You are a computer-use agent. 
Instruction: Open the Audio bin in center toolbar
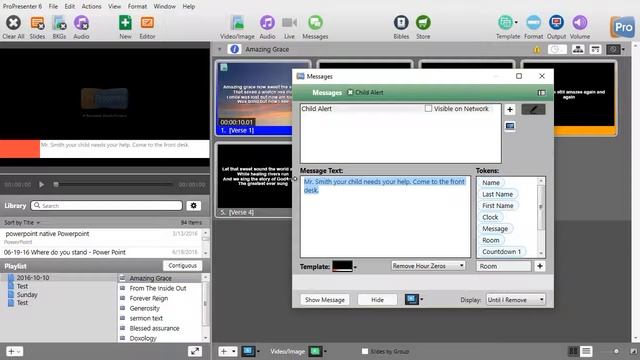[x=267, y=23]
